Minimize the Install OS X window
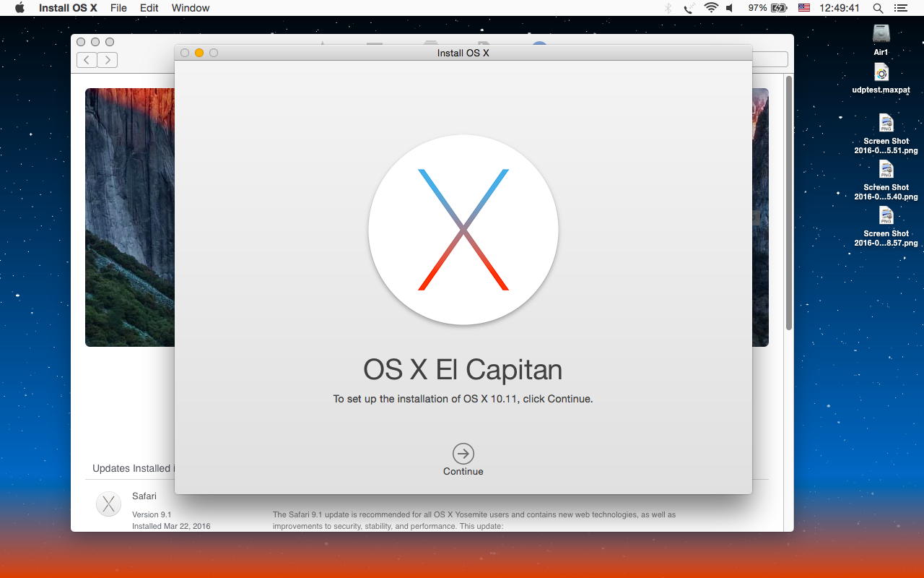This screenshot has width=924, height=578. [x=199, y=53]
